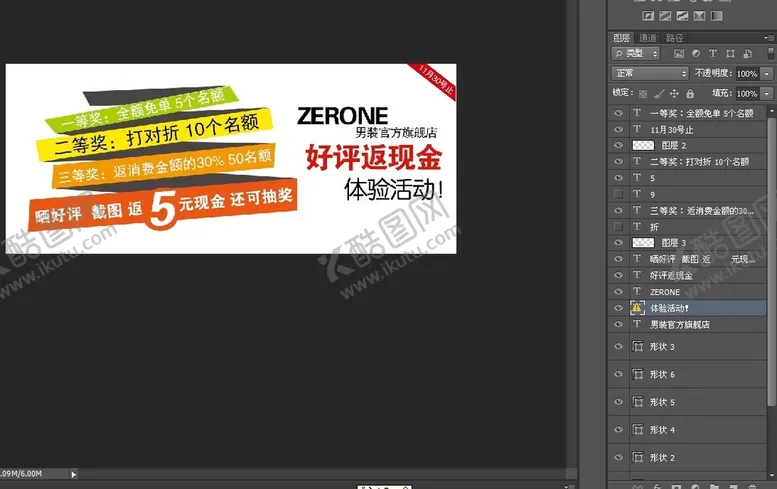Image resolution: width=777 pixels, height=489 pixels.
Task: Add an Invert adjustment layer
Action: click(x=648, y=16)
